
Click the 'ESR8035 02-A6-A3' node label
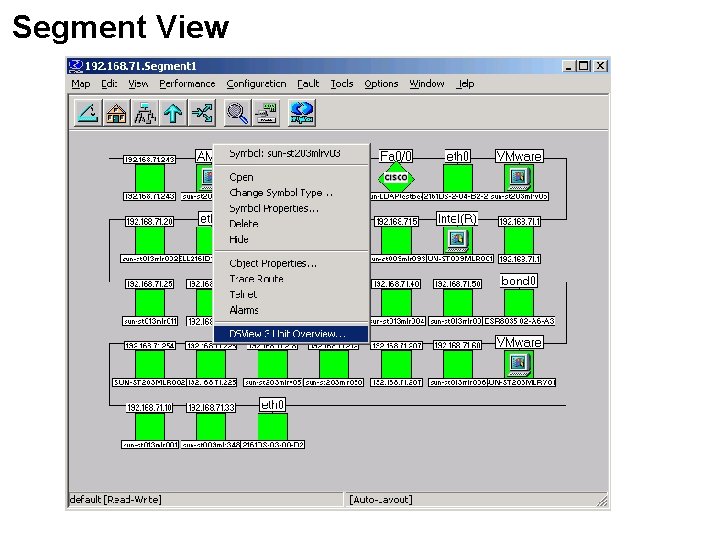519,321
